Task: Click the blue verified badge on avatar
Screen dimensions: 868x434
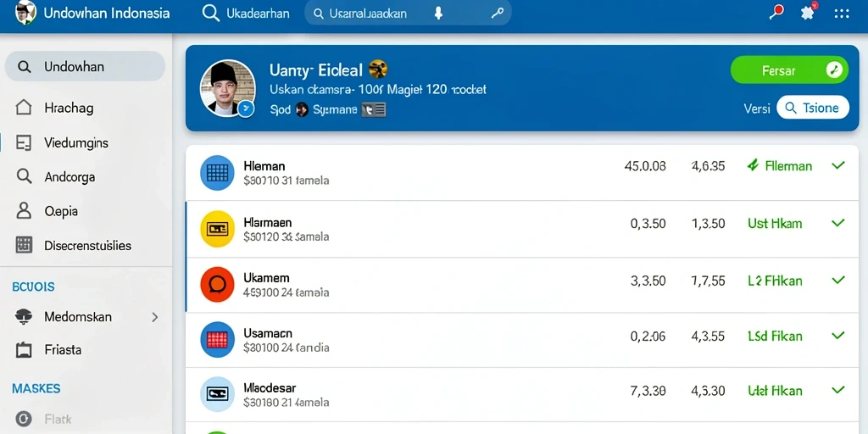Action: pos(246,108)
